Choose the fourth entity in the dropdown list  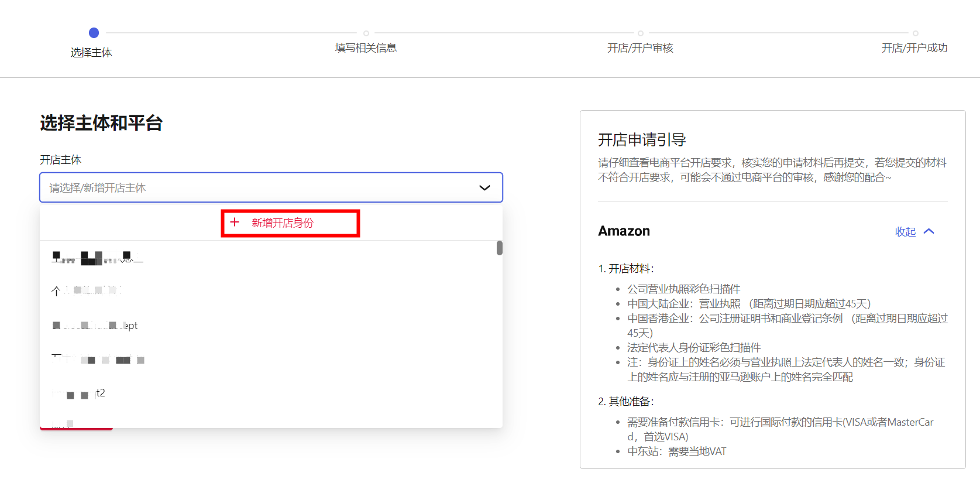click(98, 359)
